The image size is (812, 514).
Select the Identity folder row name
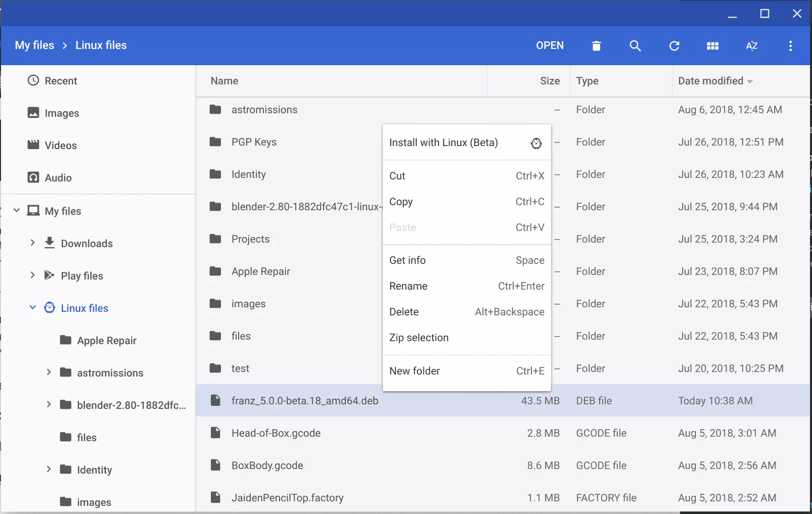click(248, 174)
